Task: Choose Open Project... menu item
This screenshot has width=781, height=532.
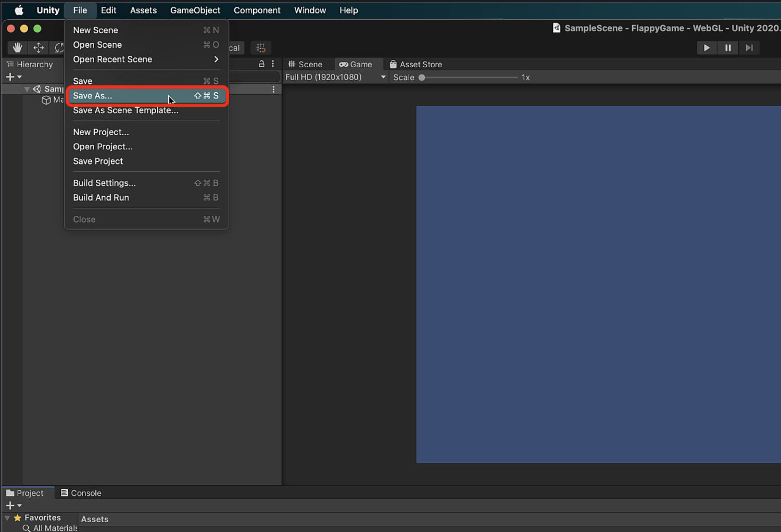Action: pos(146,147)
